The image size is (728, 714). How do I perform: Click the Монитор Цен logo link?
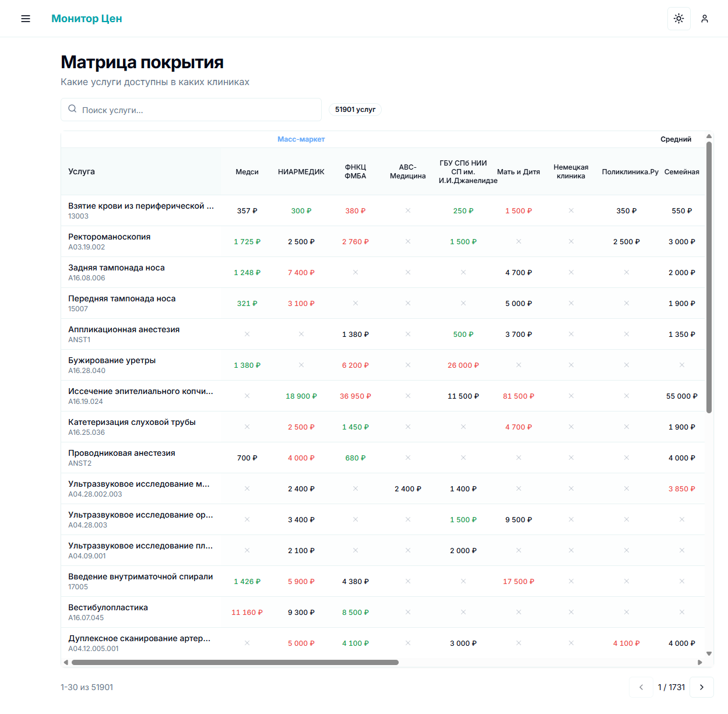[x=86, y=19]
